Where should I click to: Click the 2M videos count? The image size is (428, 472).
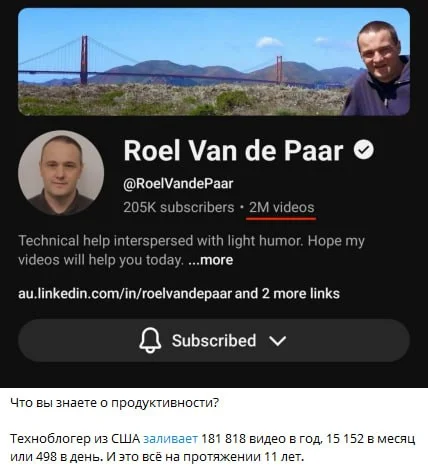[282, 207]
